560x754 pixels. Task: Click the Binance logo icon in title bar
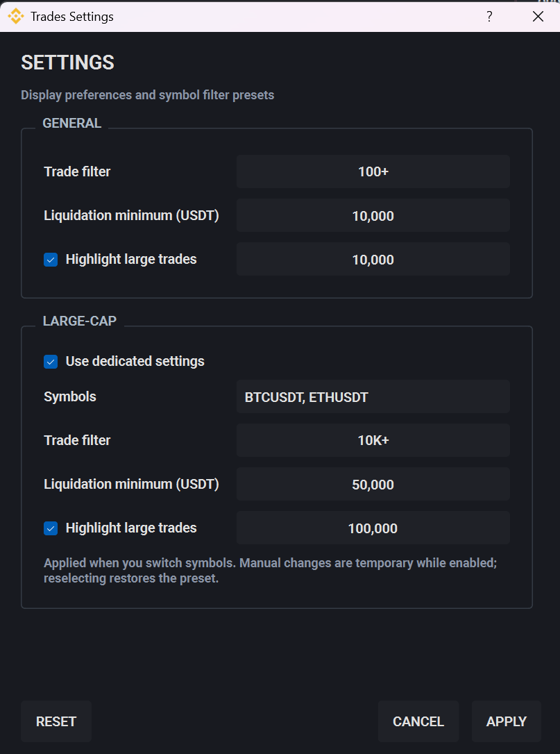(x=16, y=17)
